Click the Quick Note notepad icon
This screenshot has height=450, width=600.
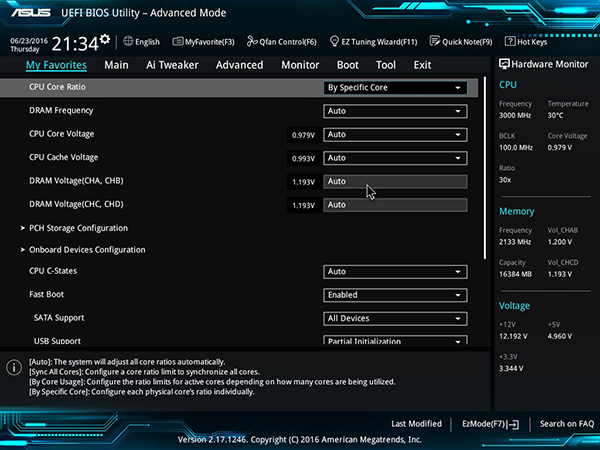click(435, 41)
